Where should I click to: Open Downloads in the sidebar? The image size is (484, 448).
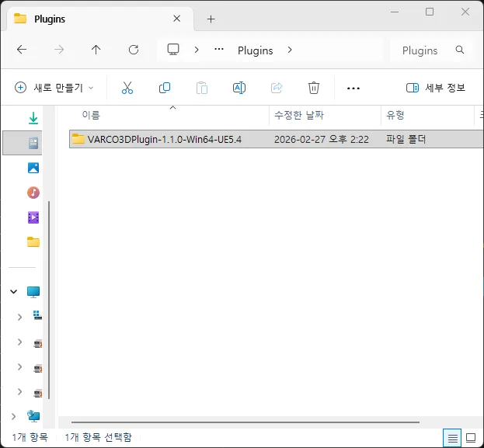pos(33,118)
